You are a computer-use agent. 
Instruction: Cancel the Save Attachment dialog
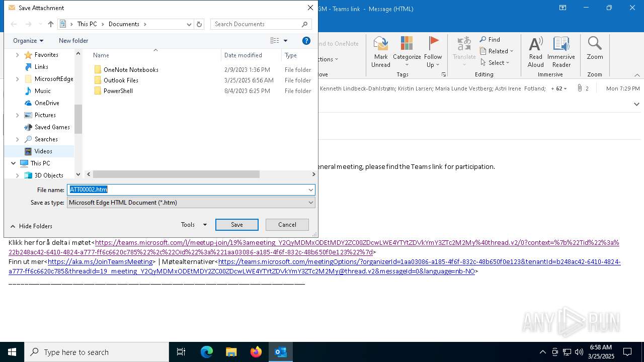point(287,225)
